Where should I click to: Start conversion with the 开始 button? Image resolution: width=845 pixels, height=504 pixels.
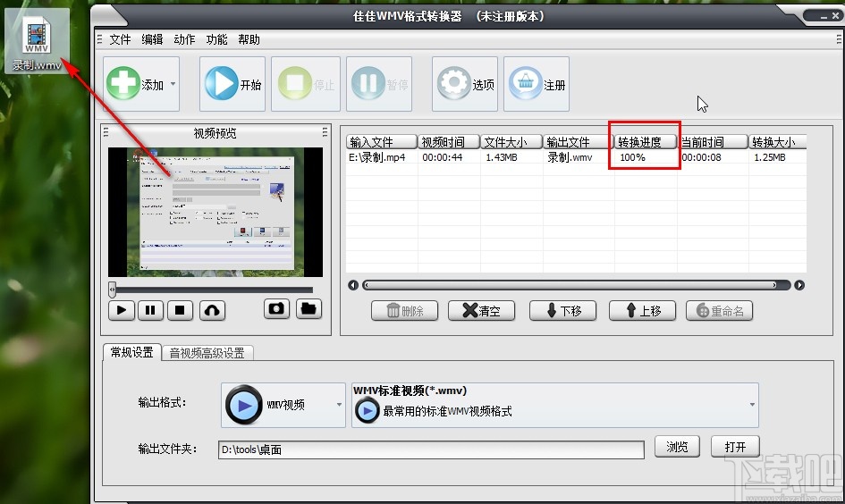pyautogui.click(x=232, y=84)
